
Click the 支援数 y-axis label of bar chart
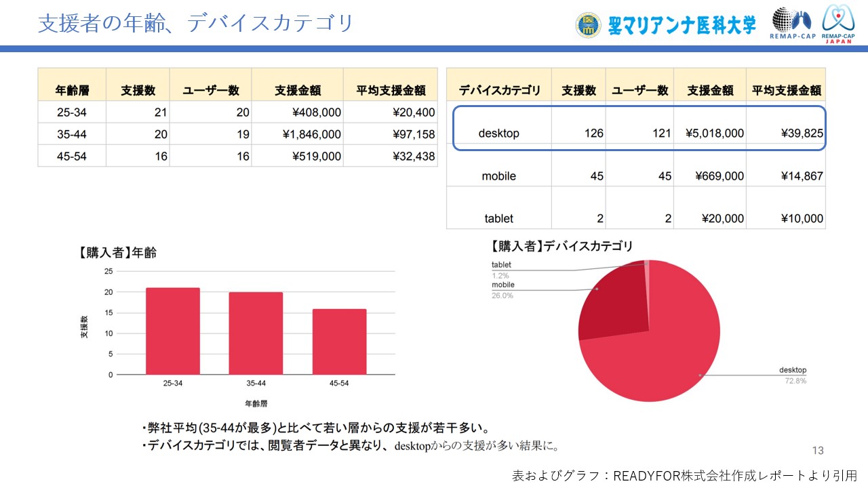point(85,327)
